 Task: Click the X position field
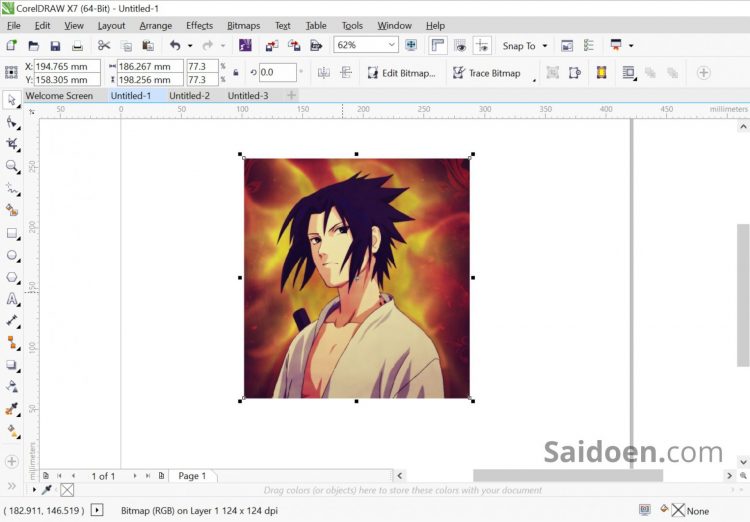point(67,66)
